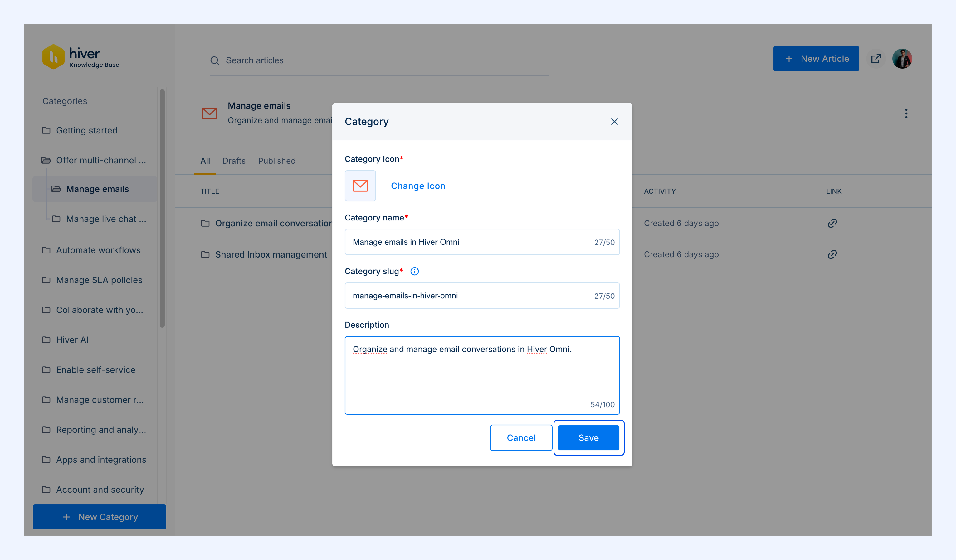This screenshot has height=560, width=956.
Task: Click the Description text area
Action: point(482,375)
